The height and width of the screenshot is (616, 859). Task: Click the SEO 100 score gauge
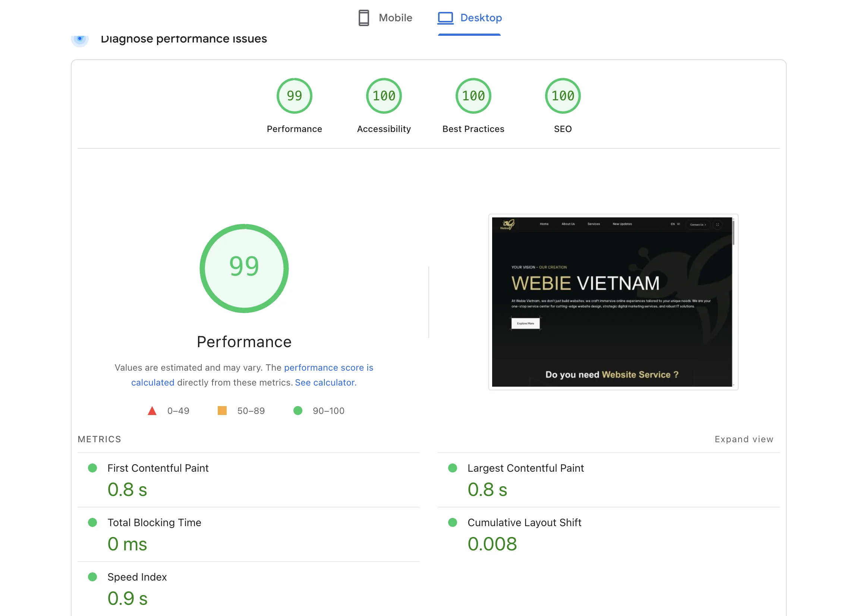pos(563,96)
